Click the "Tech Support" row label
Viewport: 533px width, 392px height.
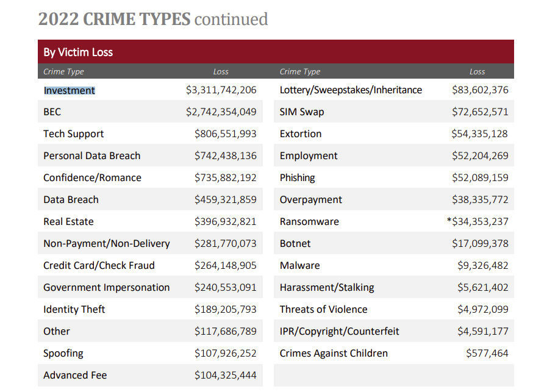[73, 134]
